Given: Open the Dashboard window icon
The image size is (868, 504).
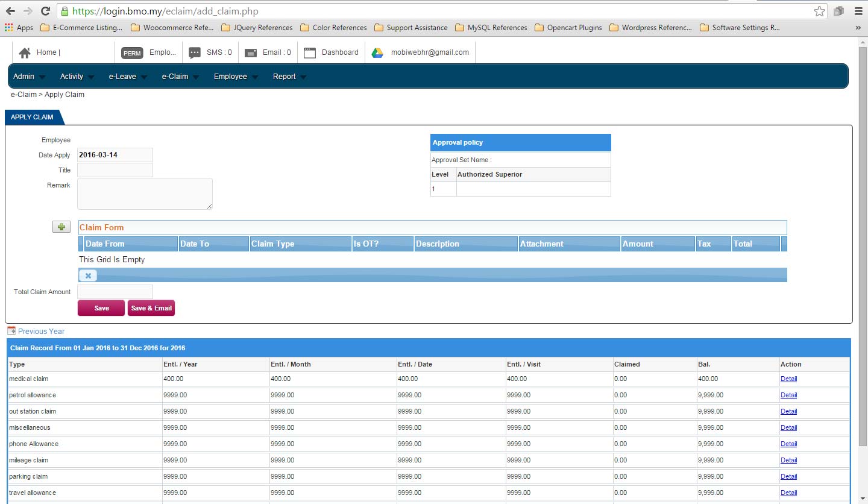Looking at the screenshot, I should pyautogui.click(x=310, y=53).
